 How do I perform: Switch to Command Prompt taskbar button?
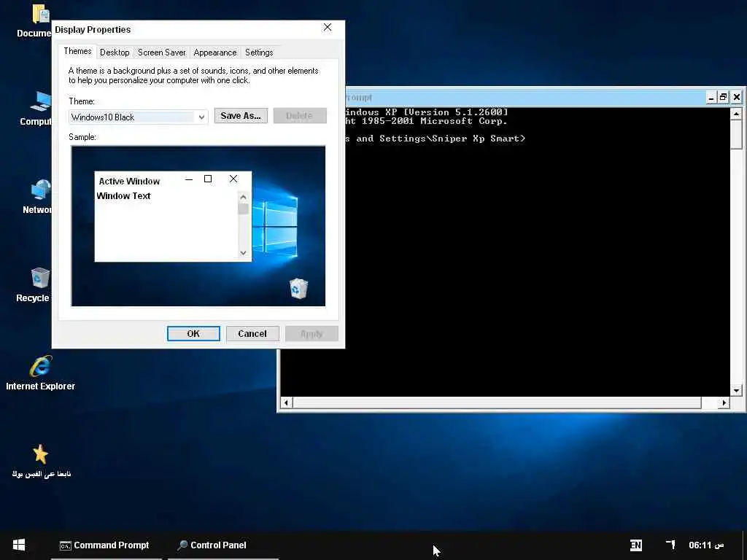[105, 545]
